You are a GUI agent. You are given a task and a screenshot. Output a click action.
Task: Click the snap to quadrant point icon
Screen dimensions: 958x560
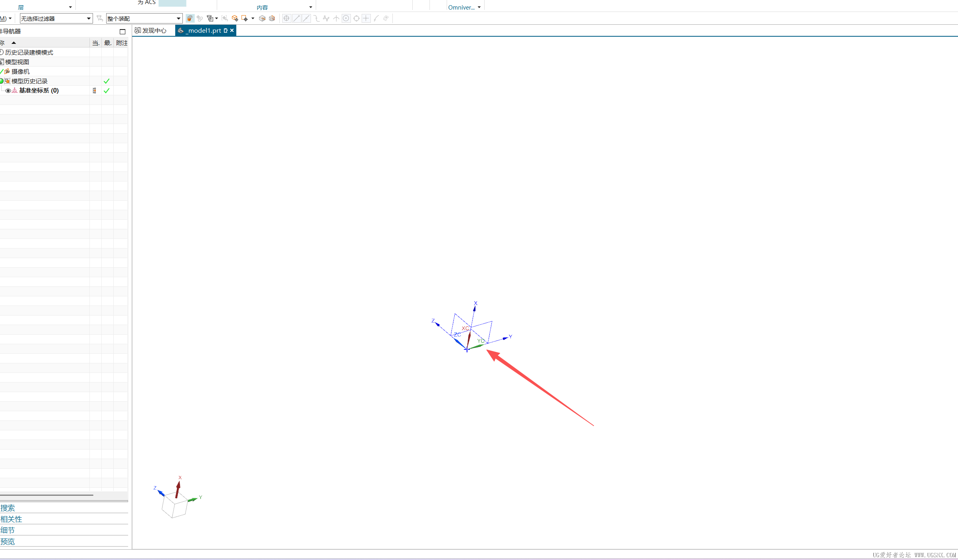(356, 18)
